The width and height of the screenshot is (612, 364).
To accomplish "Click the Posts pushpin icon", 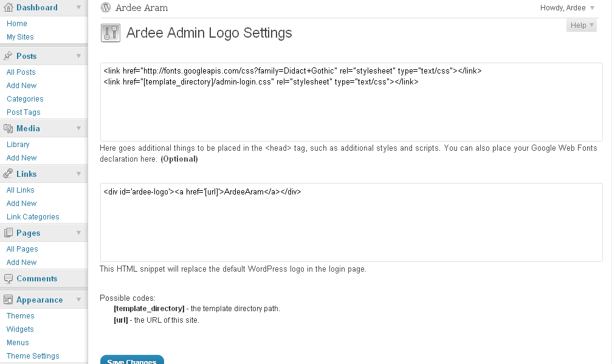I will (x=8, y=56).
